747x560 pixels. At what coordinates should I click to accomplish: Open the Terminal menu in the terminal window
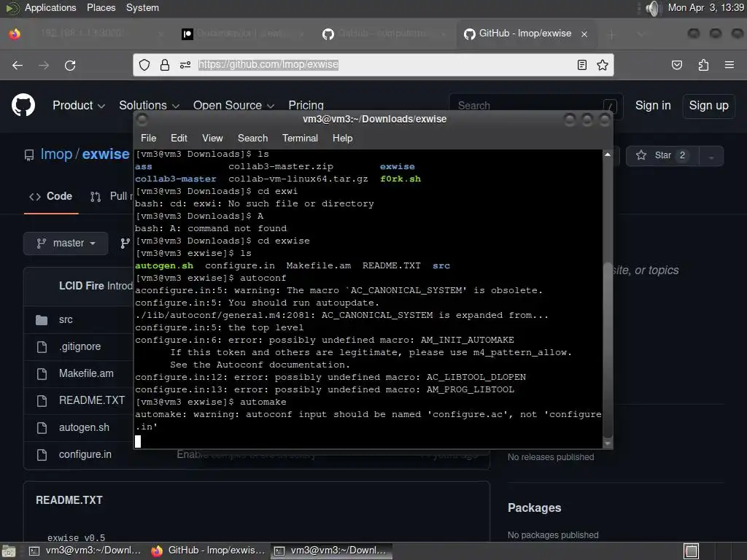300,138
